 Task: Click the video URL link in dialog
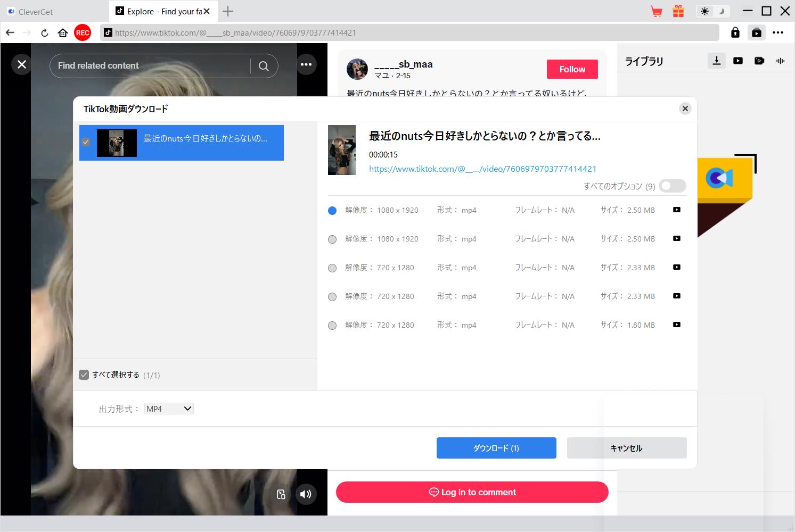482,169
